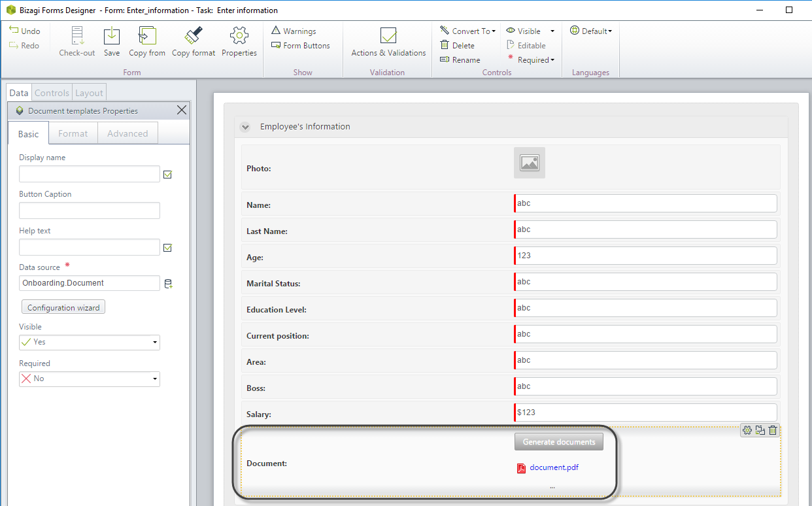Click the Marital Status field
This screenshot has width=812, height=506.
pos(645,282)
